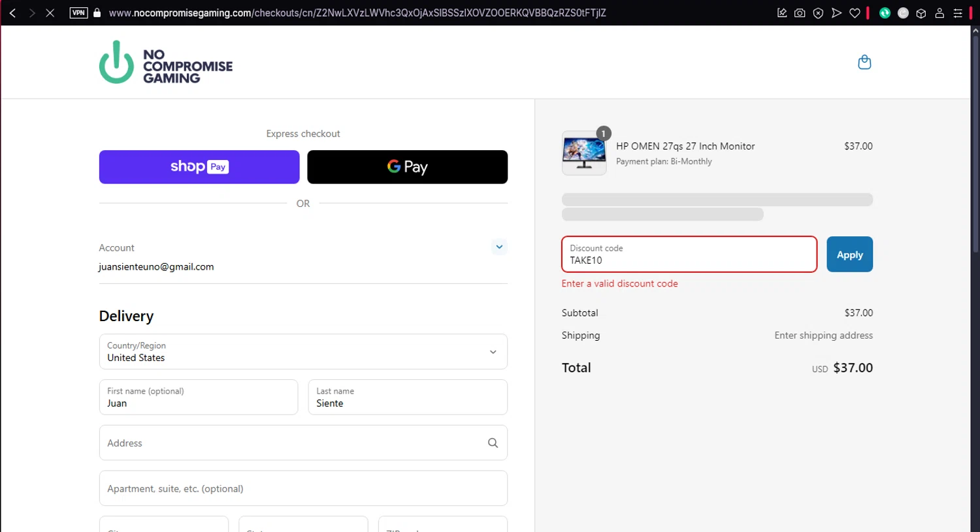The height and width of the screenshot is (532, 980).
Task: Click "Enter a valid discount code" error
Action: click(x=619, y=283)
